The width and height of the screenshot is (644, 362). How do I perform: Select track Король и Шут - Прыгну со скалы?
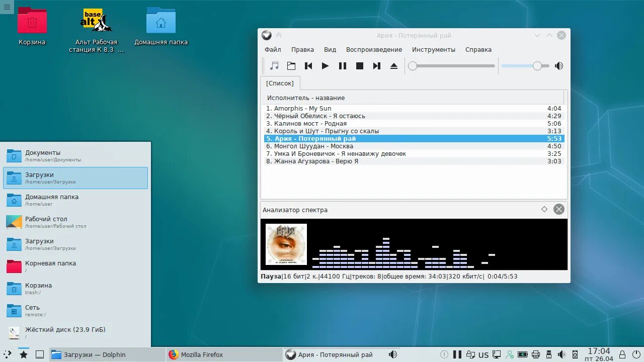pos(414,131)
